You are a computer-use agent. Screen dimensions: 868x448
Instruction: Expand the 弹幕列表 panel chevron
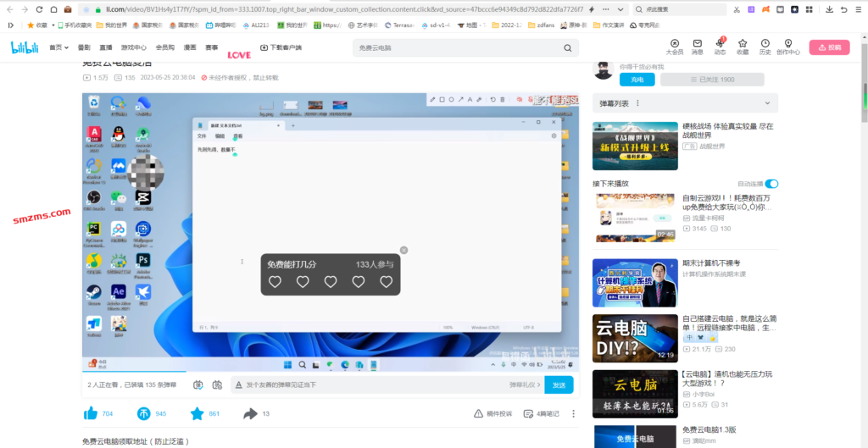767,102
